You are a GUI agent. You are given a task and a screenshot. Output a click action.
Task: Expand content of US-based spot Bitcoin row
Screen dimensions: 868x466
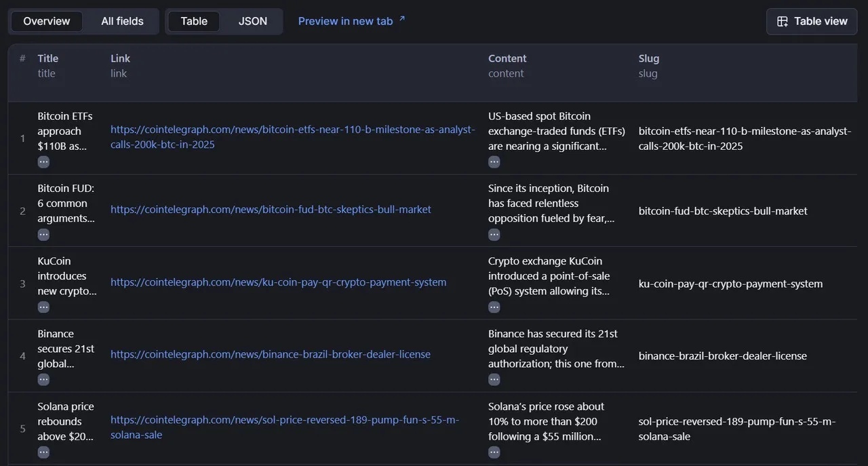pos(494,162)
